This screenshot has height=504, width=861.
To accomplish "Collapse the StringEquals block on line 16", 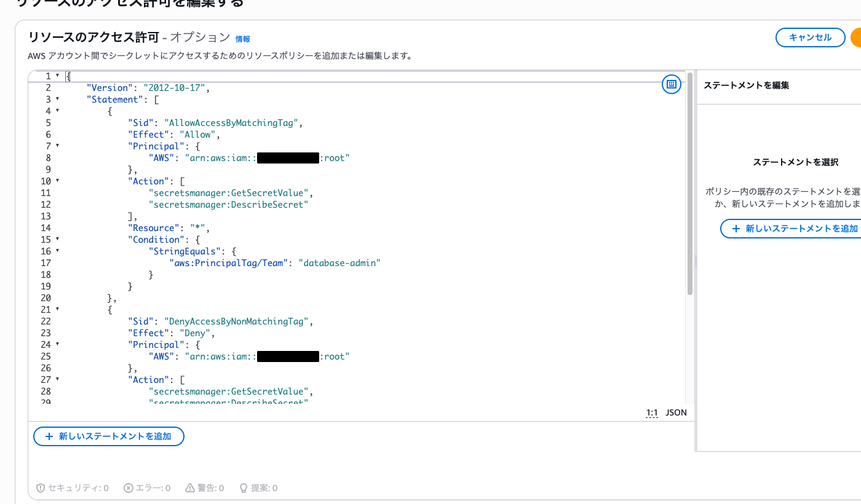I will (x=57, y=251).
